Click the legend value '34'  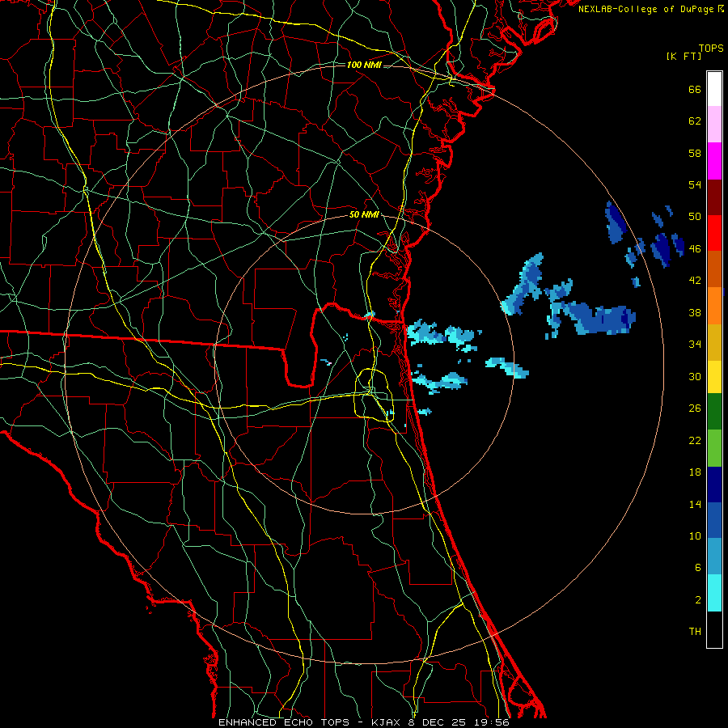[695, 345]
